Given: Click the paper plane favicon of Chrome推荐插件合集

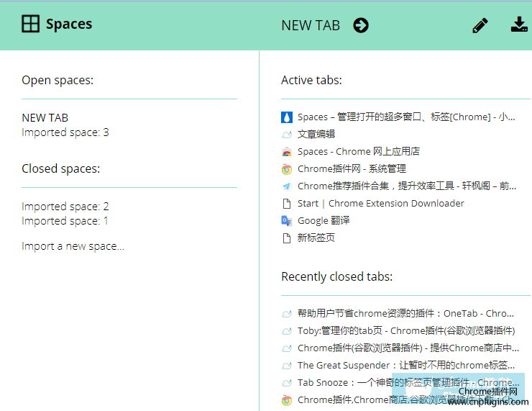Looking at the screenshot, I should tap(287, 186).
